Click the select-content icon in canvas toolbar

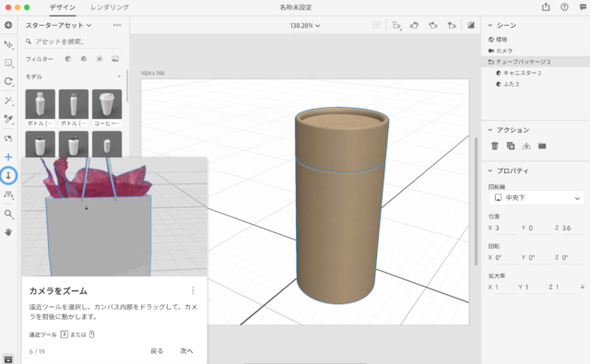[x=396, y=25]
